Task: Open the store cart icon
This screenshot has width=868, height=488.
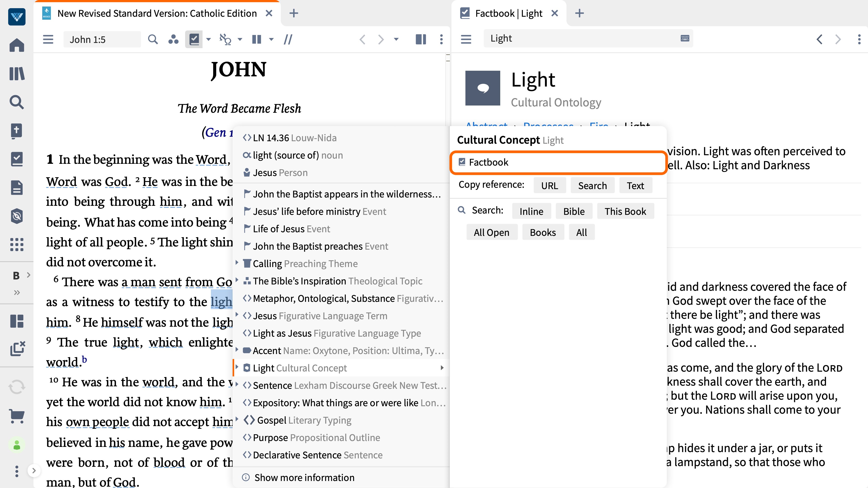Action: [x=17, y=416]
